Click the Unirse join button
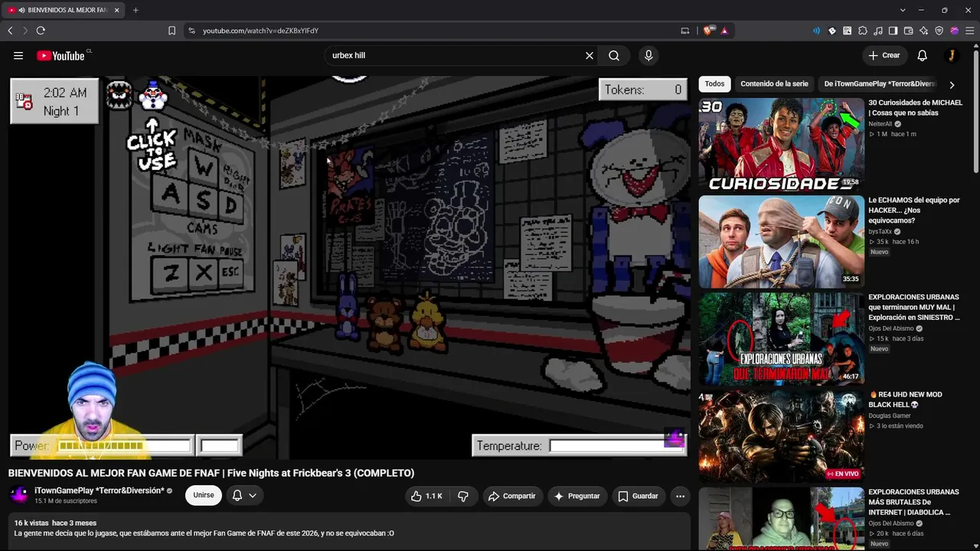 coord(204,495)
